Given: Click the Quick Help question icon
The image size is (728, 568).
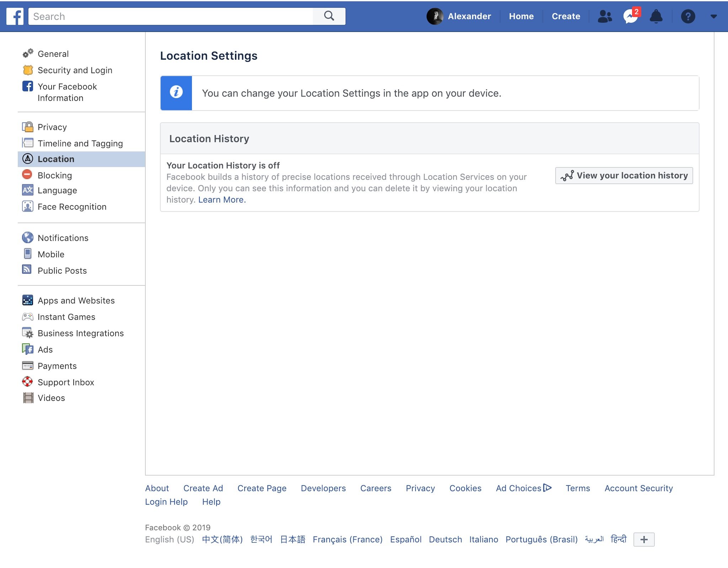Looking at the screenshot, I should point(688,16).
